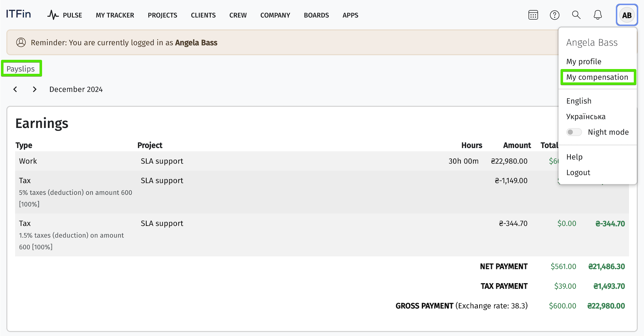Click the ITFin logo
644x336 pixels.
(x=18, y=14)
